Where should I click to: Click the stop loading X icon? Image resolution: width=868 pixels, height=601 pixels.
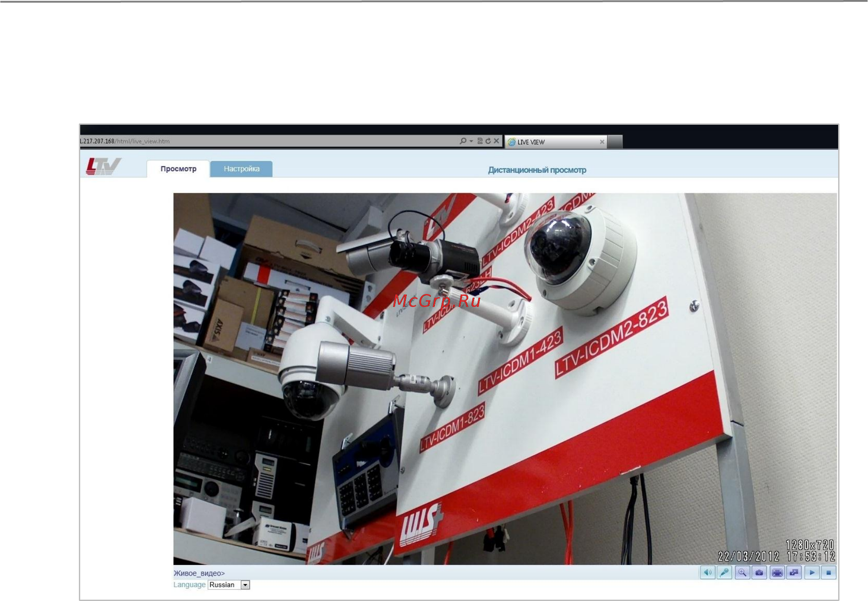coord(496,141)
